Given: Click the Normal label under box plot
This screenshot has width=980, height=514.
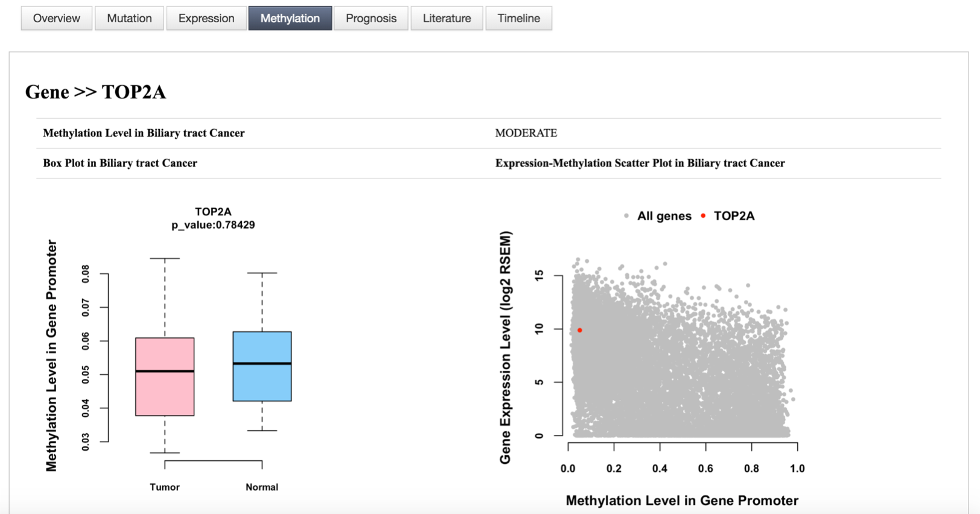Looking at the screenshot, I should point(262,487).
